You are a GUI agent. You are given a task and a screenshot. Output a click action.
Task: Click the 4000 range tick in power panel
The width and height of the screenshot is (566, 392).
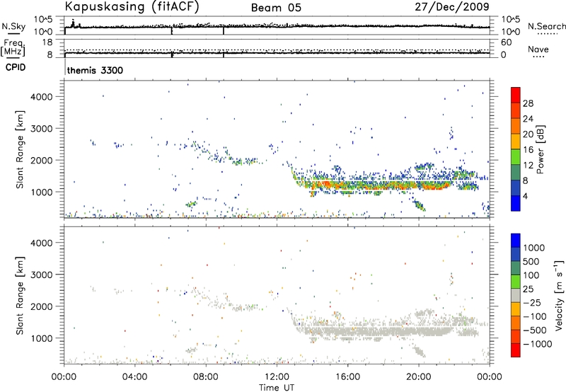click(41, 97)
